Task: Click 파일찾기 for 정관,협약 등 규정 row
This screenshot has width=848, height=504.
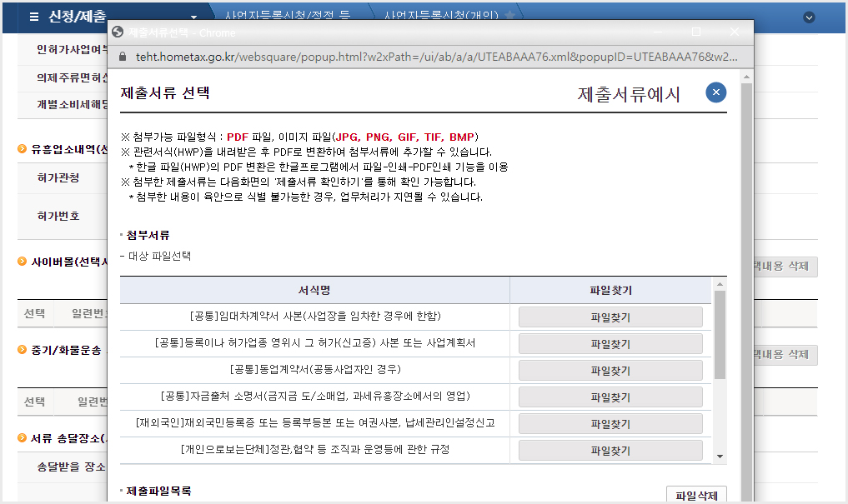Action: tap(610, 450)
